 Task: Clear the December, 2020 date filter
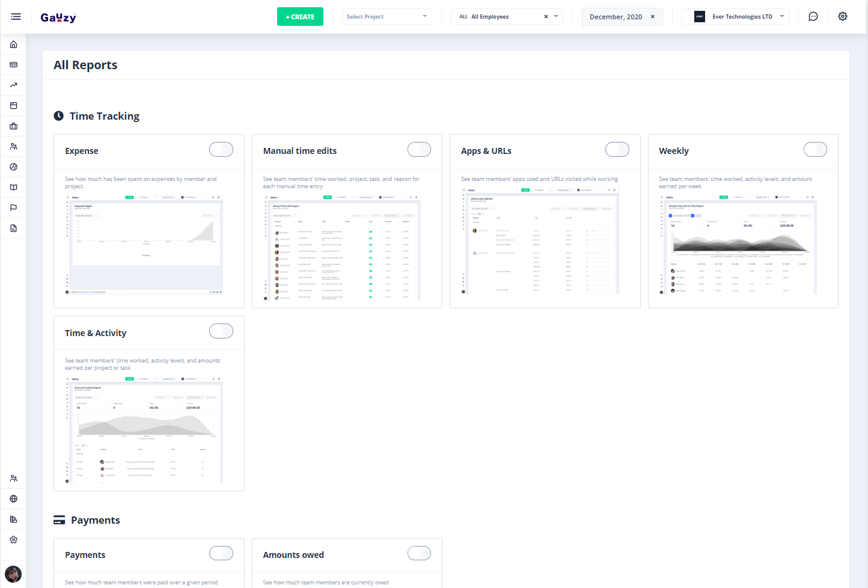(653, 17)
